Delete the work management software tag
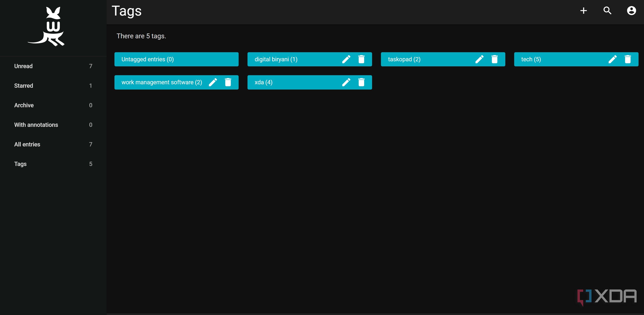Image resolution: width=644 pixels, height=315 pixels. (x=228, y=82)
